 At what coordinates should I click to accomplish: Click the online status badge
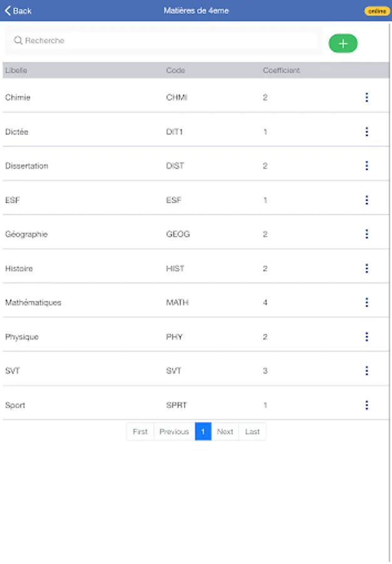(377, 11)
